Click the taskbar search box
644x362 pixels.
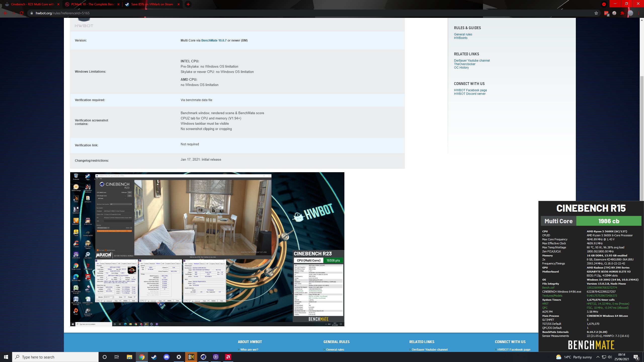(55, 357)
